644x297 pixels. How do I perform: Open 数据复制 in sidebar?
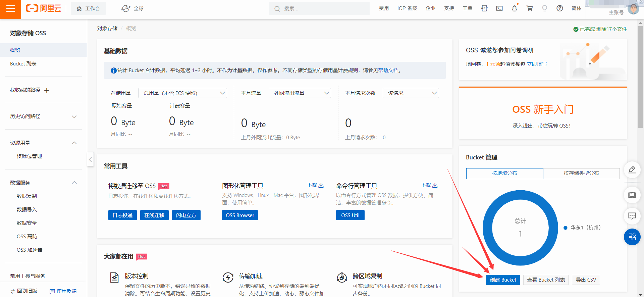coord(27,196)
